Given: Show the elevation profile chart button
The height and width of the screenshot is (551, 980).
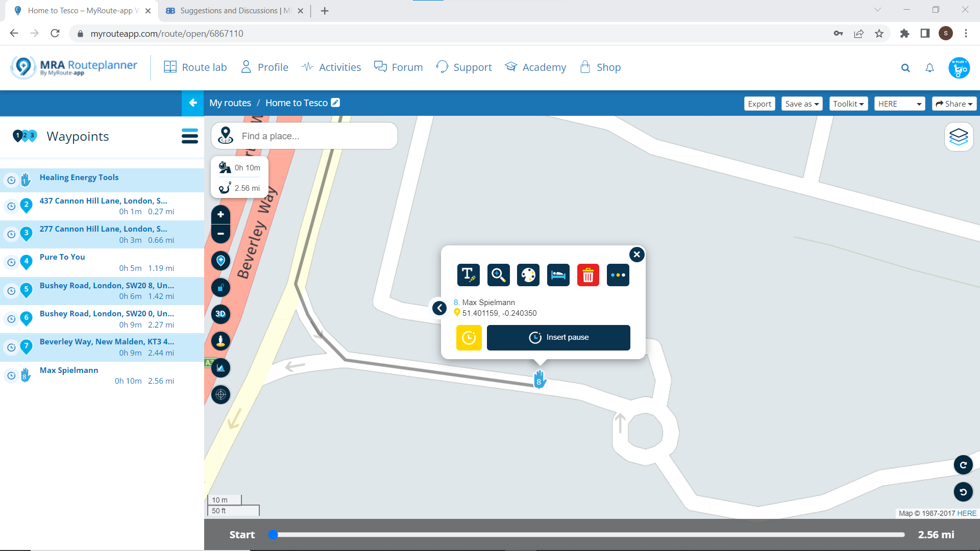Looking at the screenshot, I should (220, 368).
